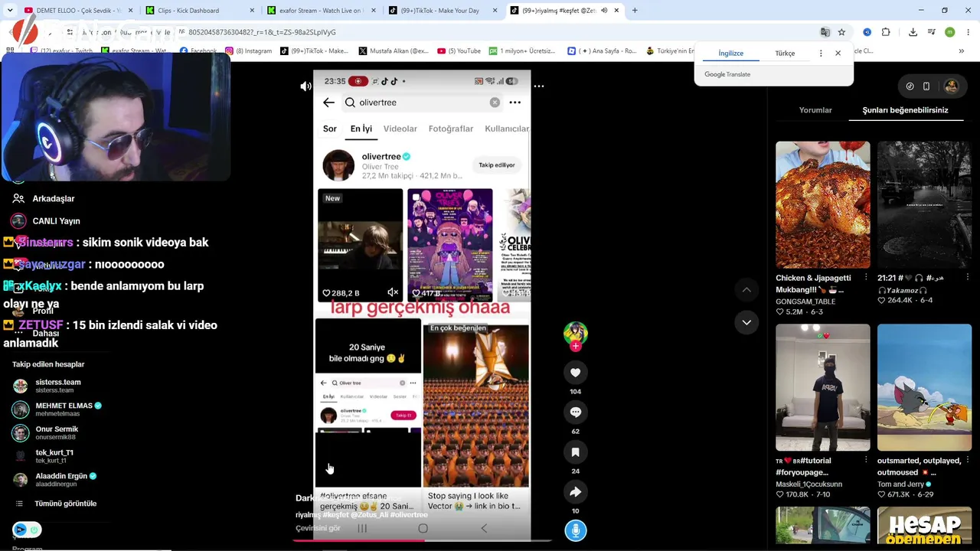The height and width of the screenshot is (551, 980).
Task: Bookmark the video using the save icon
Action: 576,452
